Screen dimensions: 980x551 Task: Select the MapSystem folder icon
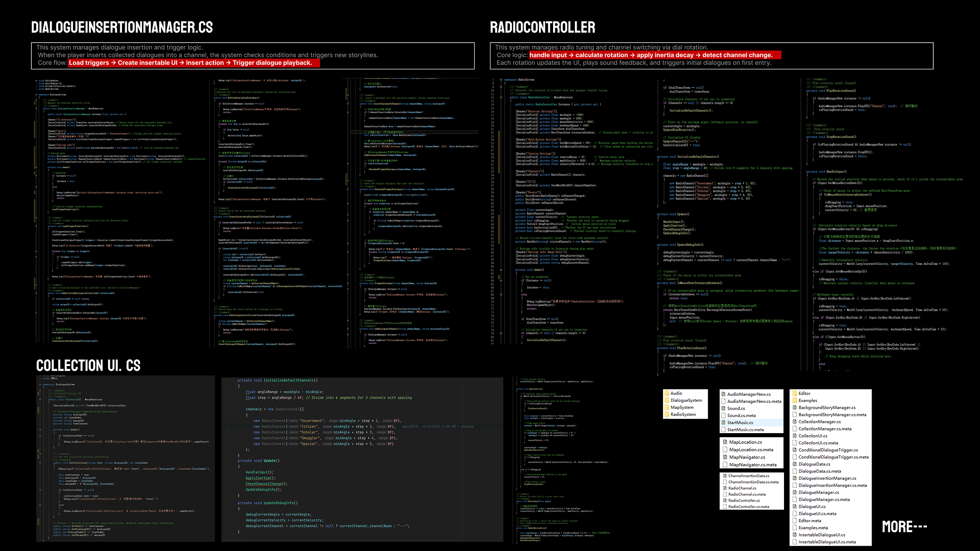[667, 407]
